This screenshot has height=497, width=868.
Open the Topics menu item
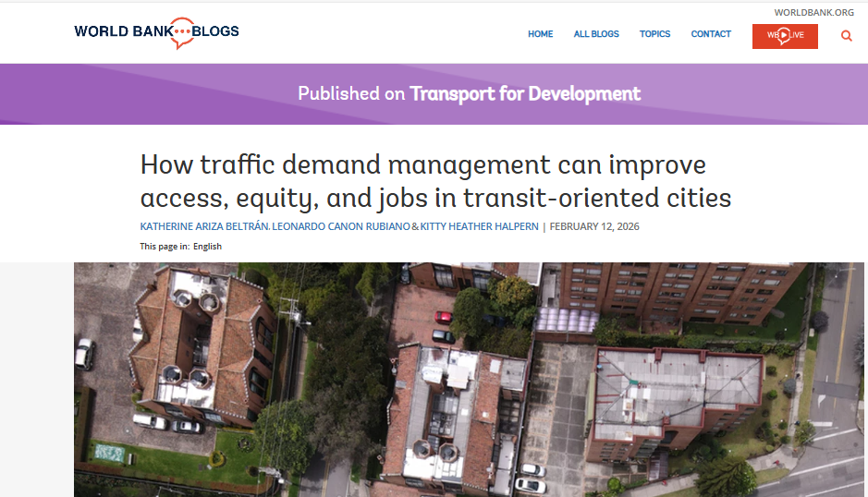(654, 34)
